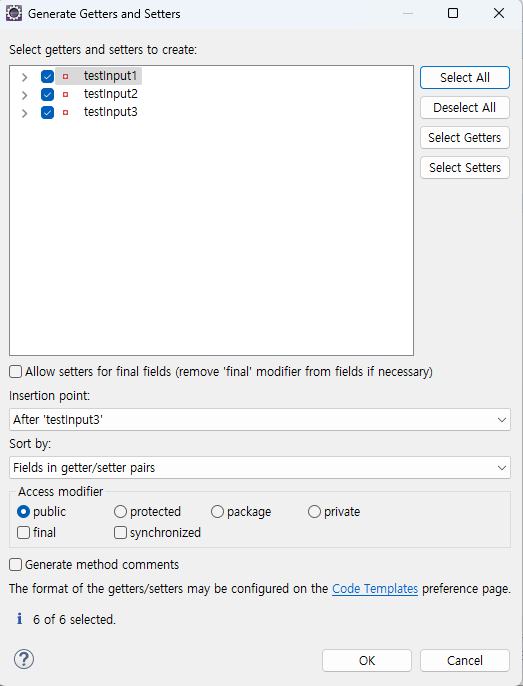This screenshot has height=686, width=523.
Task: Open the Insertion point dropdown
Action: pos(260,420)
